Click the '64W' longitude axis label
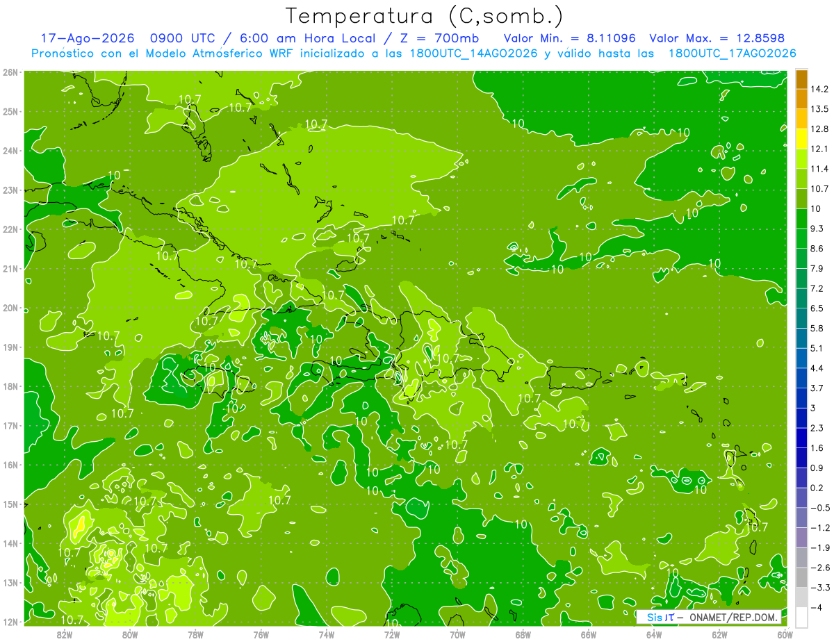834x644 pixels. click(x=654, y=634)
